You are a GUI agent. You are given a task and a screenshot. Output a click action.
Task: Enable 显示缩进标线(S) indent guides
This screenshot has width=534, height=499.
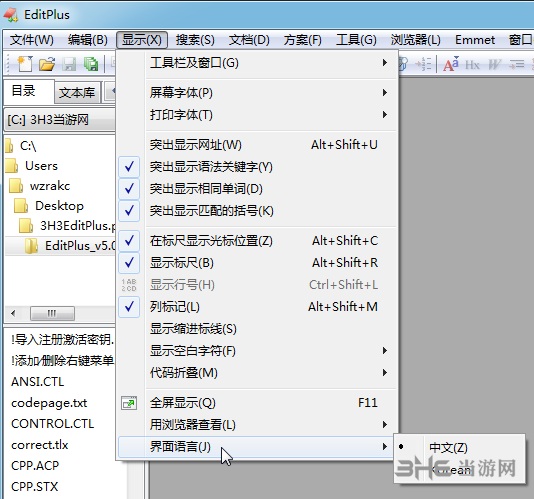point(258,329)
